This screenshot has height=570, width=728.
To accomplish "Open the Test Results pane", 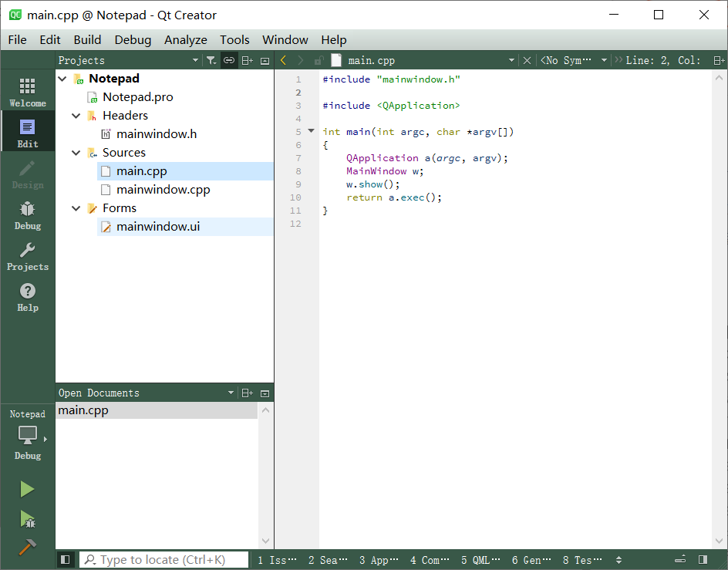I will 582,560.
